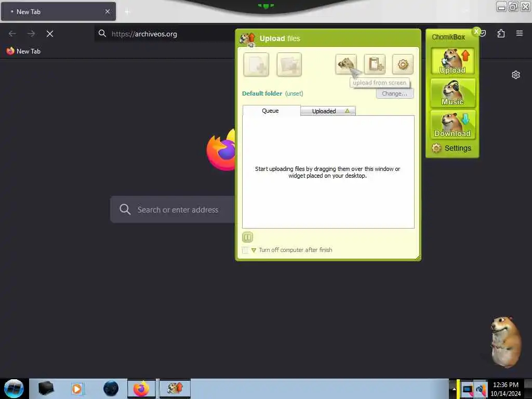The image size is (532, 399).
Task: Enable Turn off computer after finish checkbox
Action: [245, 250]
